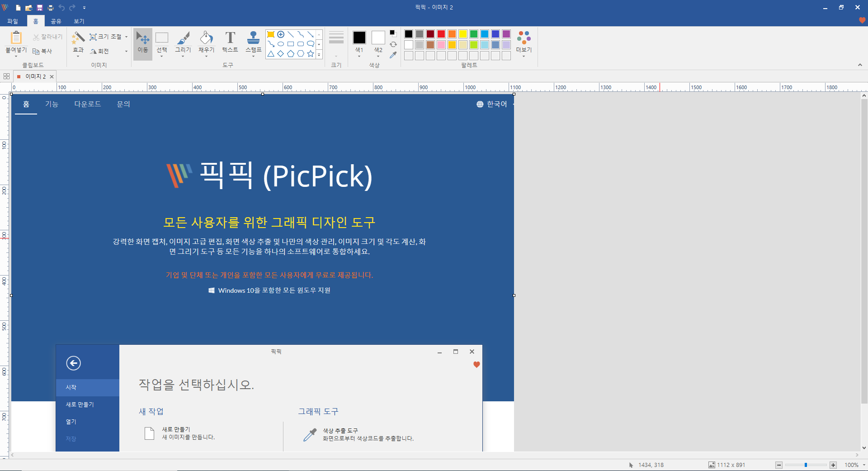Viewport: 868px width, 471px height.
Task: Choose the yellow swatch in palette top row
Action: pos(463,34)
